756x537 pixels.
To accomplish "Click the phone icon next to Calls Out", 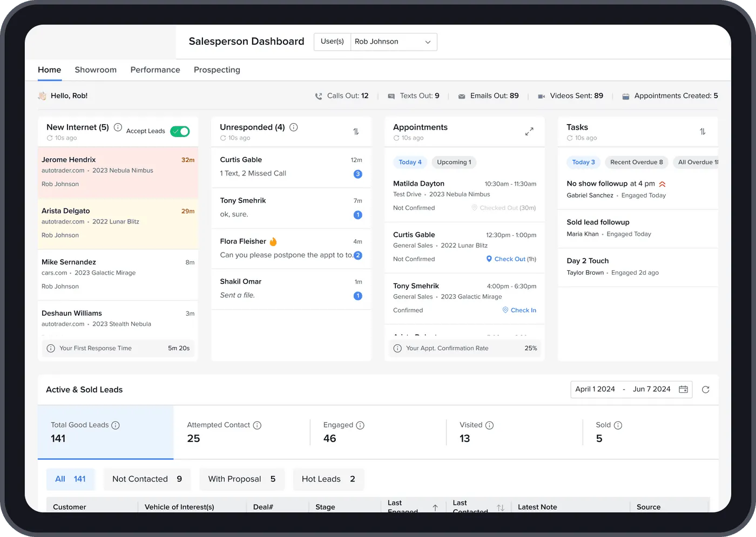I will pyautogui.click(x=319, y=96).
